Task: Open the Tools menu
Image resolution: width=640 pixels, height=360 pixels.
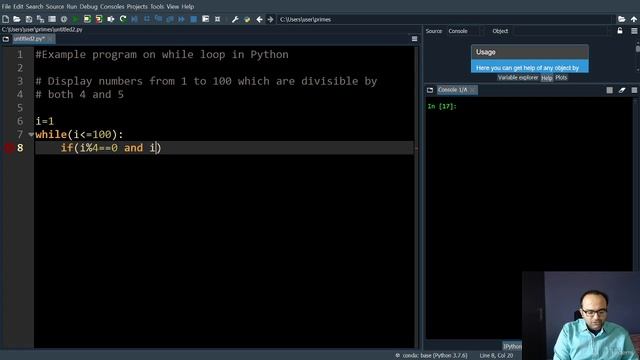Action: coord(157,7)
